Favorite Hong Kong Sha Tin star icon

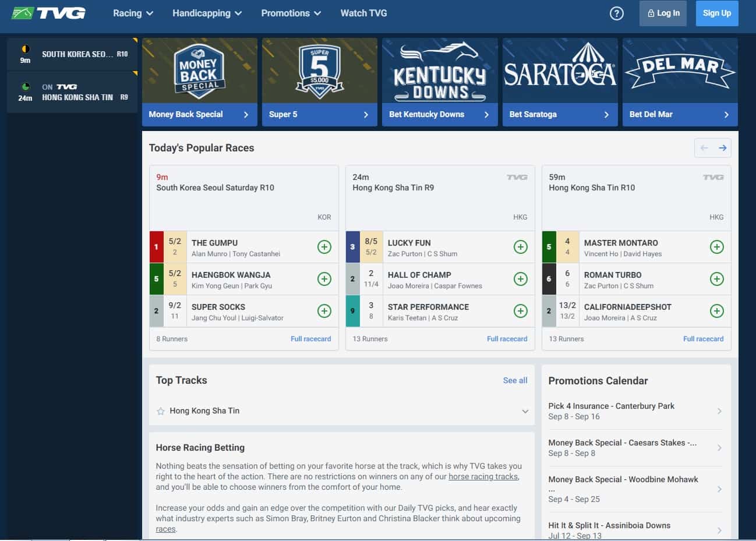pyautogui.click(x=161, y=411)
